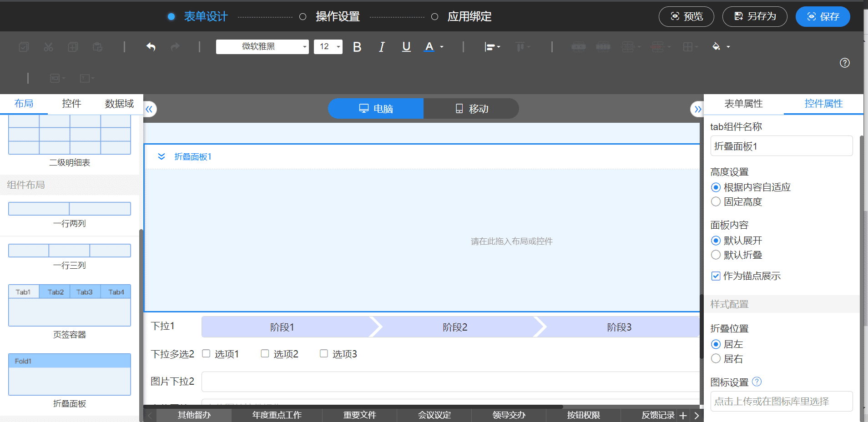
Task: Toggle the 作为锚点展示 checkbox
Action: pyautogui.click(x=716, y=276)
